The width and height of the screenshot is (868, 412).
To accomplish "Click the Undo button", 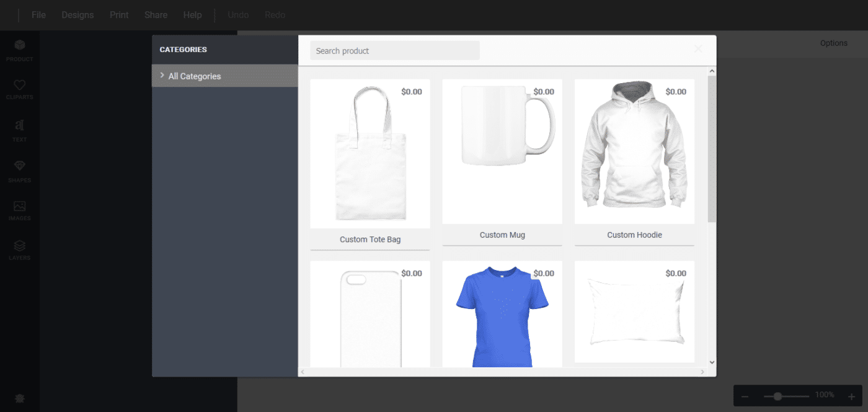I will 238,15.
